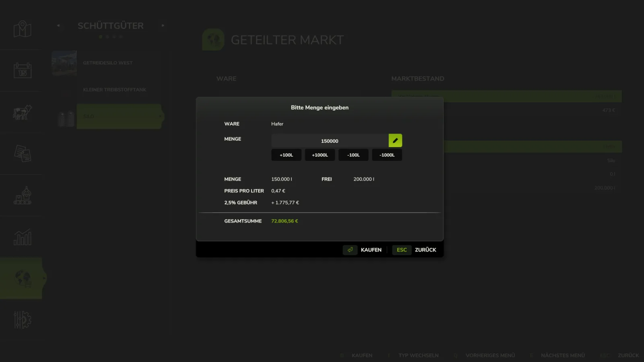Viewport: 644px width, 362px height.
Task: Click the Menge field showing 150000
Action: pyautogui.click(x=330, y=141)
